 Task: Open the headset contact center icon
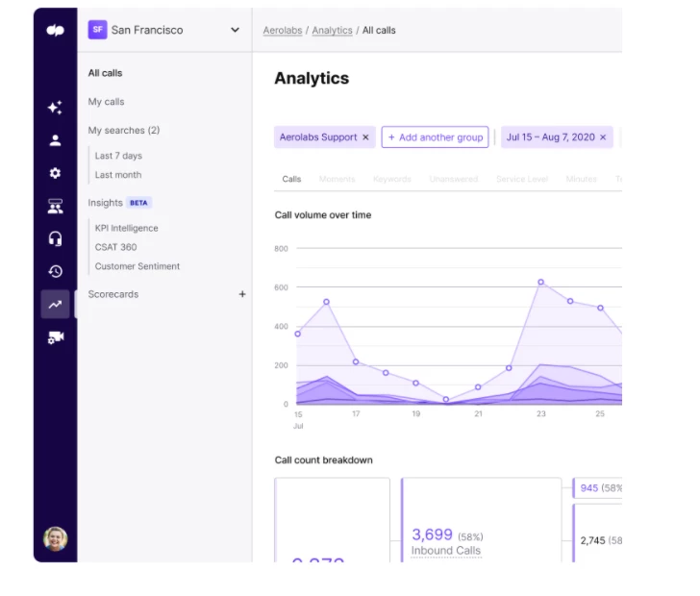pos(56,238)
